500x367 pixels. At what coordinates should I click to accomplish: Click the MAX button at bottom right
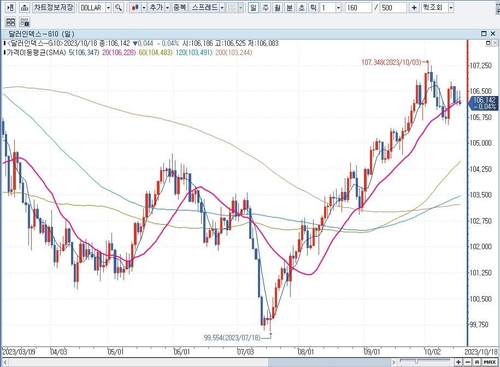click(490, 362)
